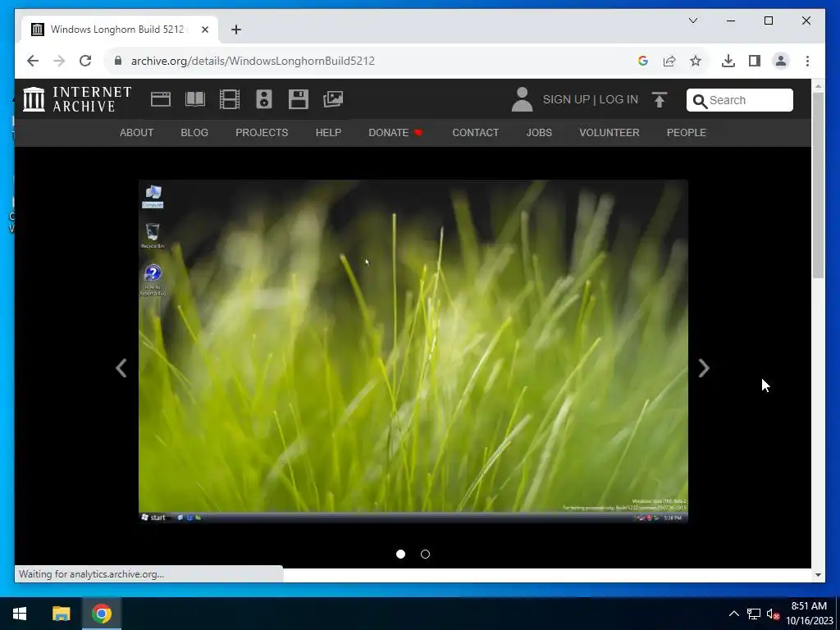Open the taskbar clock and date
Image resolution: width=840 pixels, height=630 pixels.
tap(810, 614)
